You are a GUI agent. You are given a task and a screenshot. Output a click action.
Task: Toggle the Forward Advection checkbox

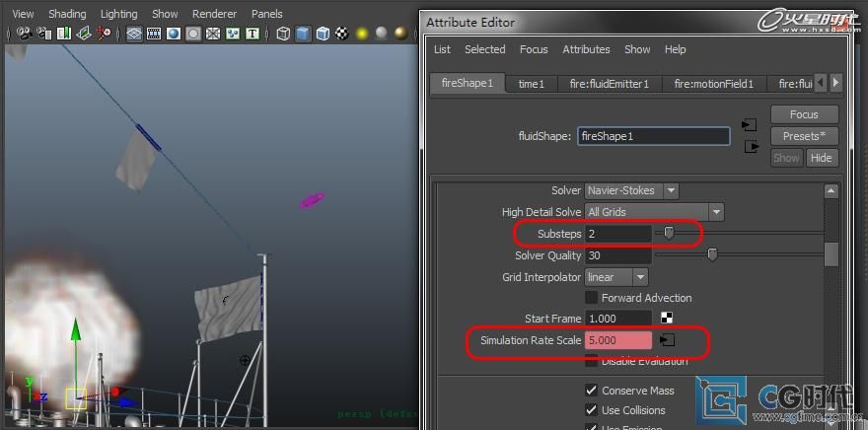tap(591, 297)
